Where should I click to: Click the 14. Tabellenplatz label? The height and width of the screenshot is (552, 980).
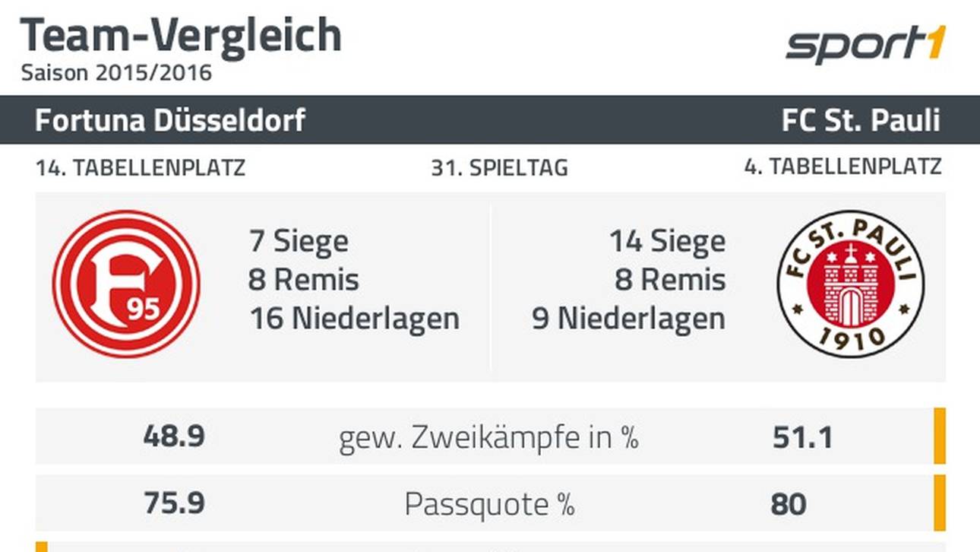click(x=141, y=167)
